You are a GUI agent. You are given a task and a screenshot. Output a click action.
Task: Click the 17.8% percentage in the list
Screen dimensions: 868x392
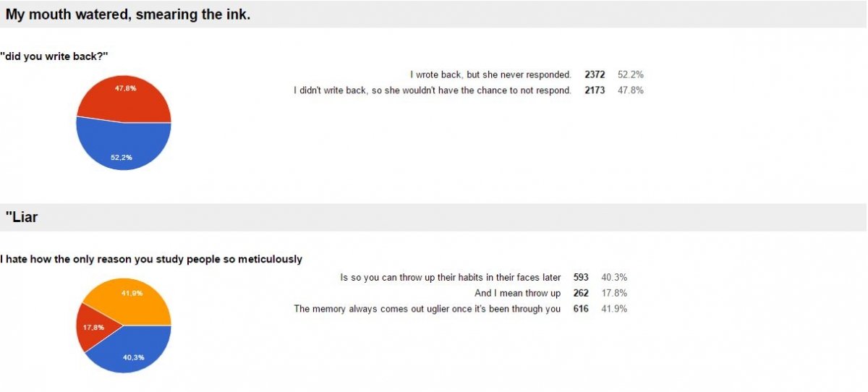coord(614,293)
